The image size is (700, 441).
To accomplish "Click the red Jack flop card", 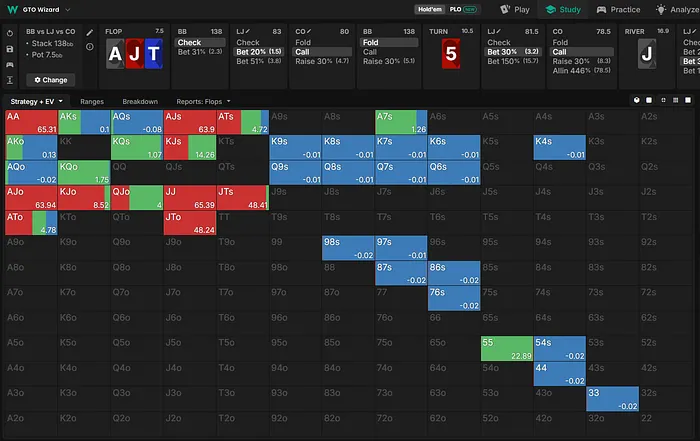I will pyautogui.click(x=134, y=54).
